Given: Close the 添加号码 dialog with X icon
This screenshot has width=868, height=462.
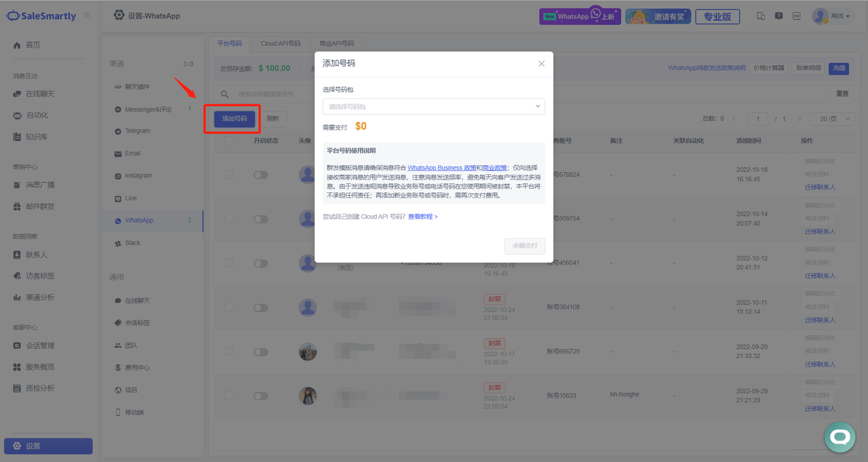Looking at the screenshot, I should tap(541, 64).
